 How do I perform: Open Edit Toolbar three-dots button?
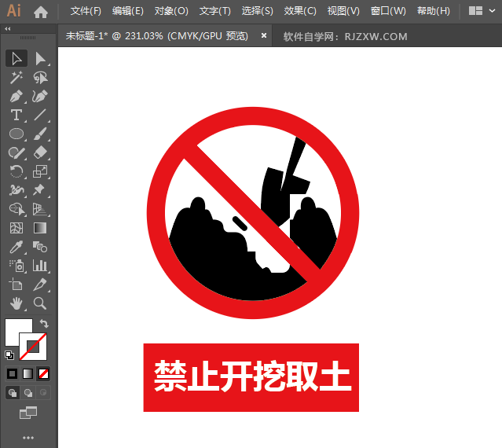pos(28,438)
